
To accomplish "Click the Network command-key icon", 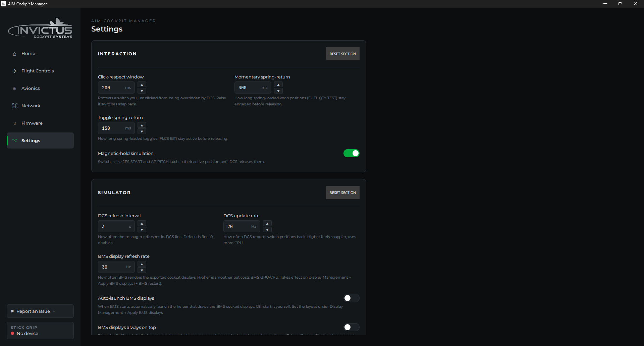I will tap(14, 106).
